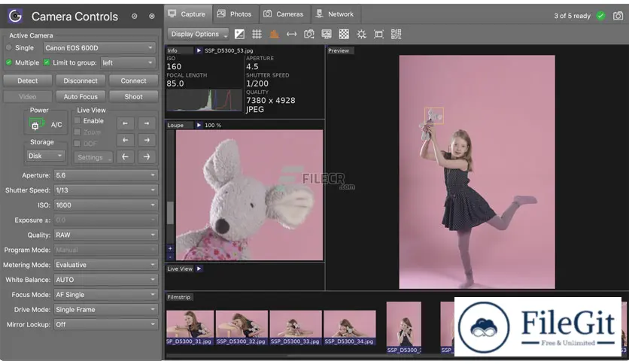Click the exposure compensation overlay icon
Viewport: 629px width, 364px height.
[239, 34]
